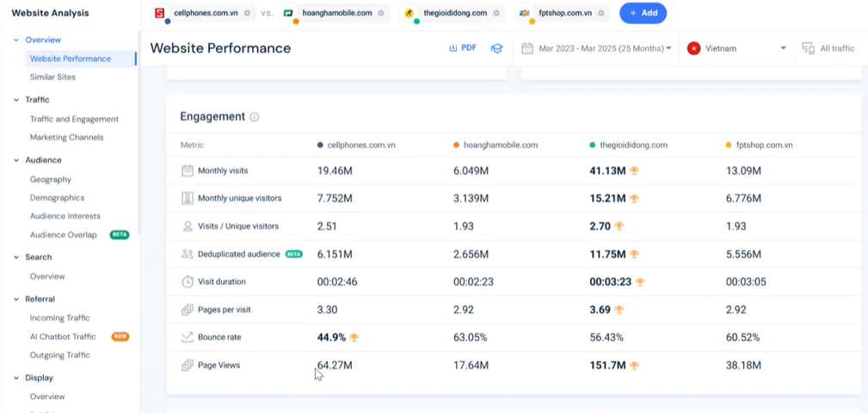Open Incoming Traffic page
Image resolution: width=868 pixels, height=413 pixels.
coord(59,317)
